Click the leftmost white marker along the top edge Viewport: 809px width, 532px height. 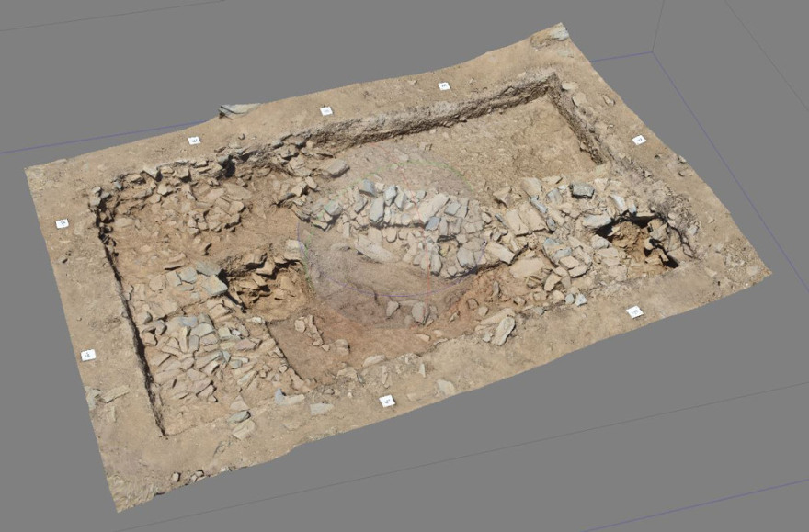click(x=194, y=141)
